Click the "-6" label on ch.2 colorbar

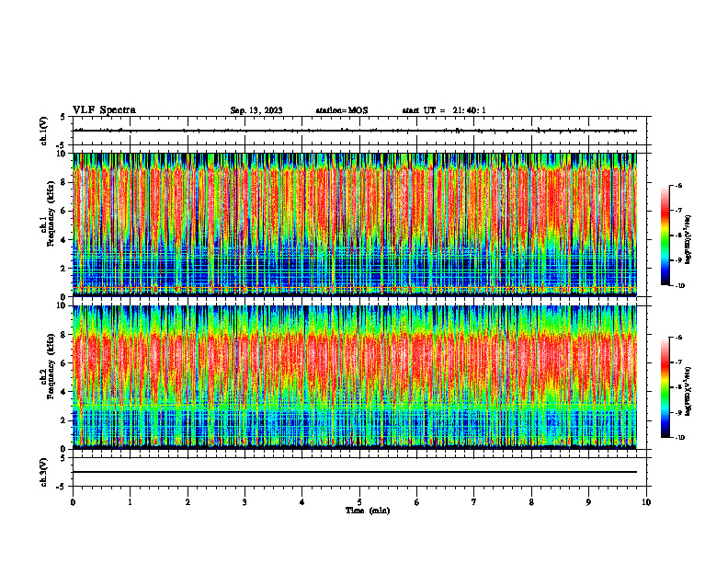(678, 338)
